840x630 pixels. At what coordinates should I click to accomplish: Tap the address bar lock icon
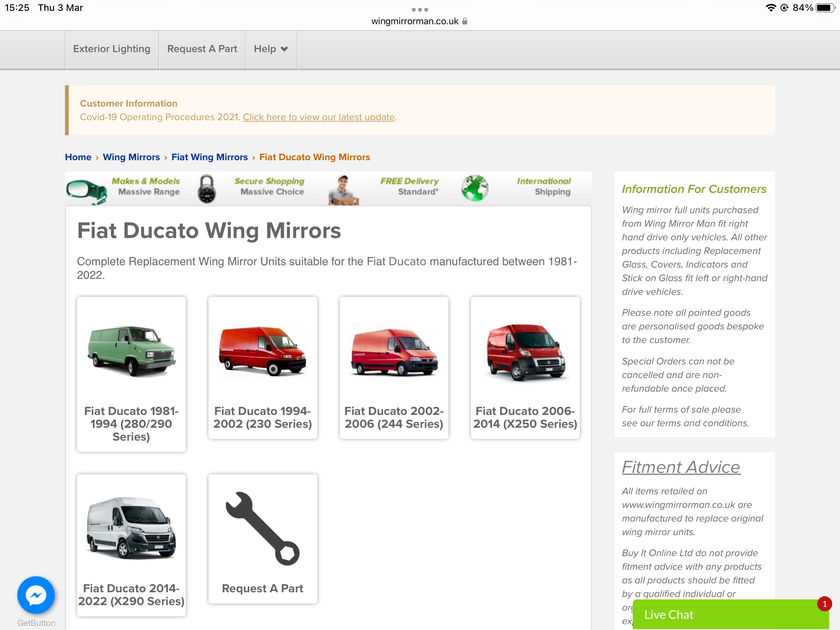tap(465, 21)
